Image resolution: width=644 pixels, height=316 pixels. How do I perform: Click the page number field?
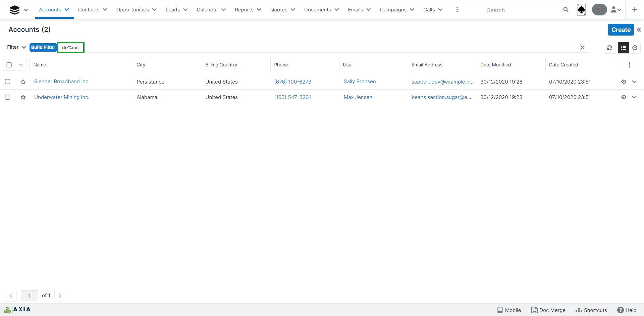coord(29,296)
